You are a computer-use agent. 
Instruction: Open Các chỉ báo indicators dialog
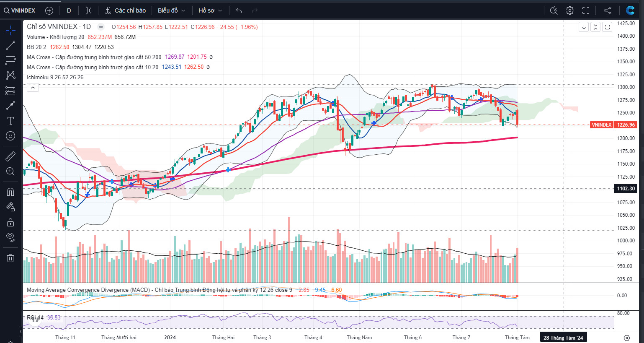pos(125,10)
